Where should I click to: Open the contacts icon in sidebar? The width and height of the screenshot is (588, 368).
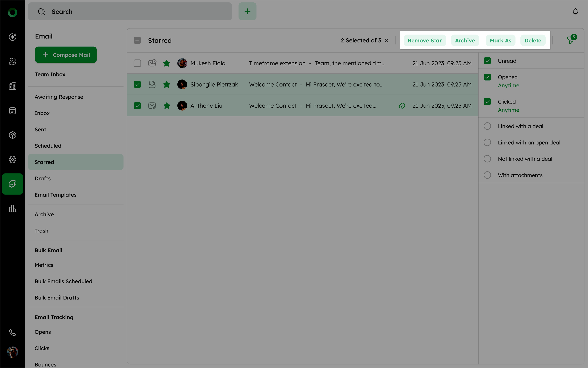[12, 62]
